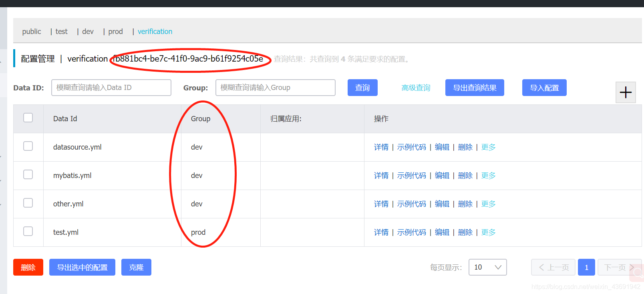This screenshot has height=294, width=644.
Task: Open the 高级查询 advanced query link
Action: (x=416, y=88)
